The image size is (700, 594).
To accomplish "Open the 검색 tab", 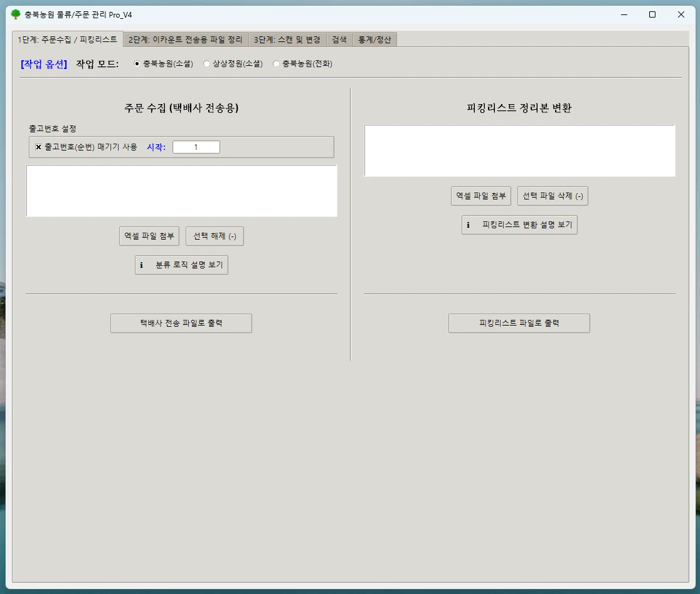I will tap(339, 40).
